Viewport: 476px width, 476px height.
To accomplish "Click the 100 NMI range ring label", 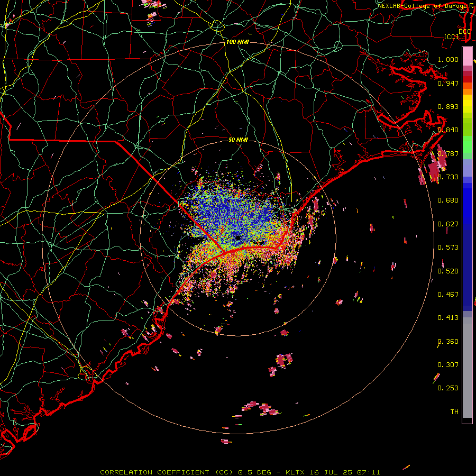I will 237,42.
